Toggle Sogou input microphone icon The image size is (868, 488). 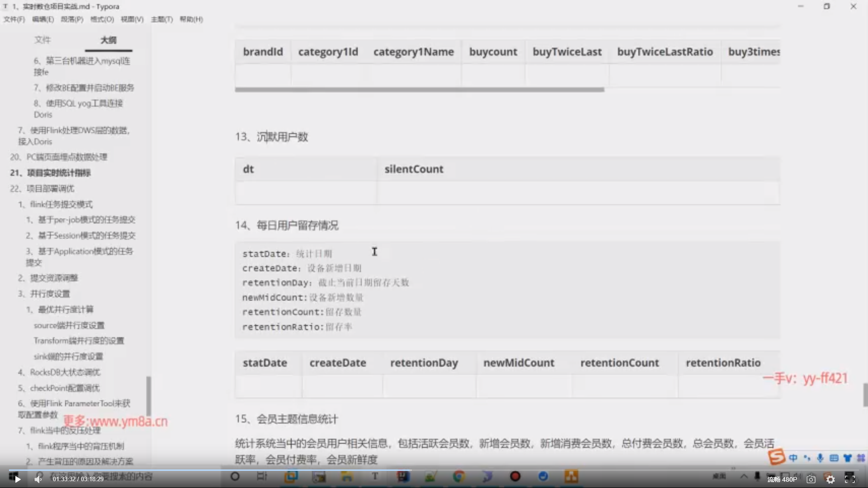(x=820, y=458)
